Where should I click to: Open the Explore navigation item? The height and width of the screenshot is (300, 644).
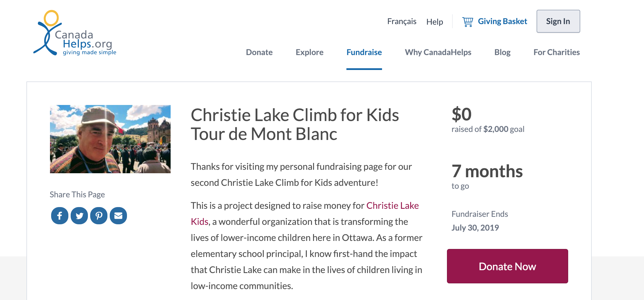coord(309,52)
